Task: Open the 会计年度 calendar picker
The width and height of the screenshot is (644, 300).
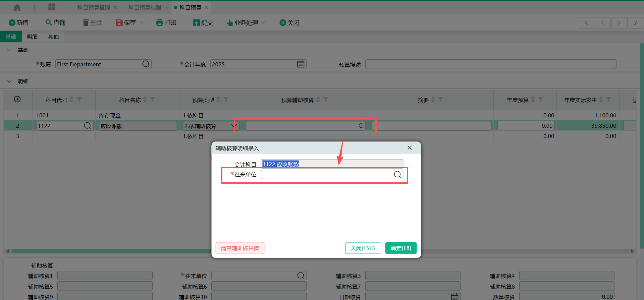Action: click(x=301, y=64)
